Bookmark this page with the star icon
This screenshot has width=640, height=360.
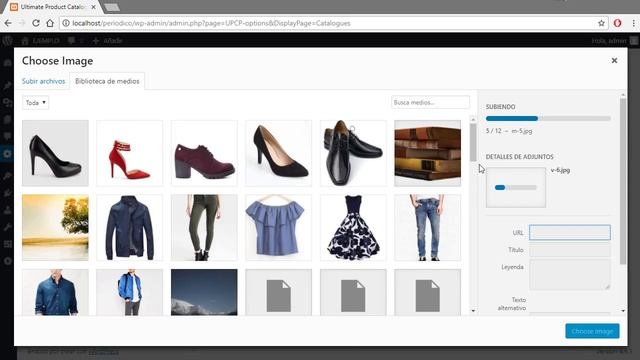point(601,23)
